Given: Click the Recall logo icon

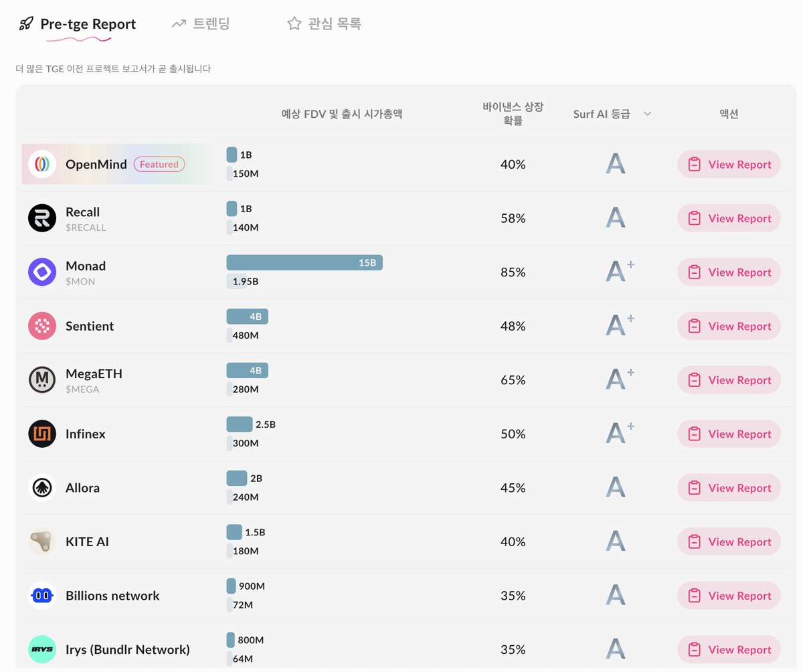Looking at the screenshot, I should point(42,218).
